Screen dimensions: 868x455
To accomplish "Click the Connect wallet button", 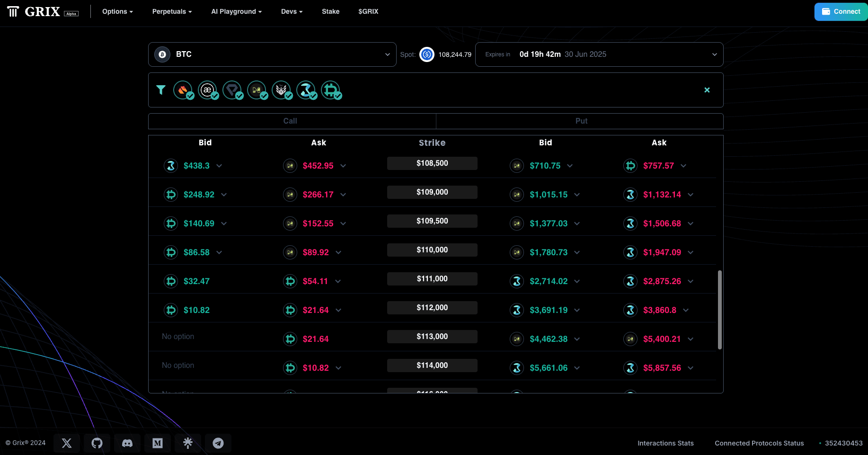I will tap(841, 11).
